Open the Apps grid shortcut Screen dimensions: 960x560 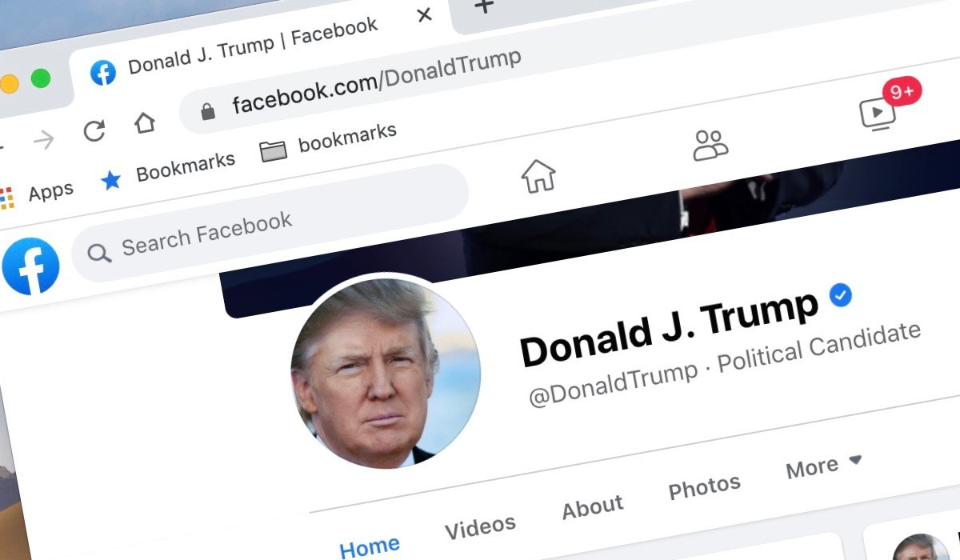tap(38, 194)
